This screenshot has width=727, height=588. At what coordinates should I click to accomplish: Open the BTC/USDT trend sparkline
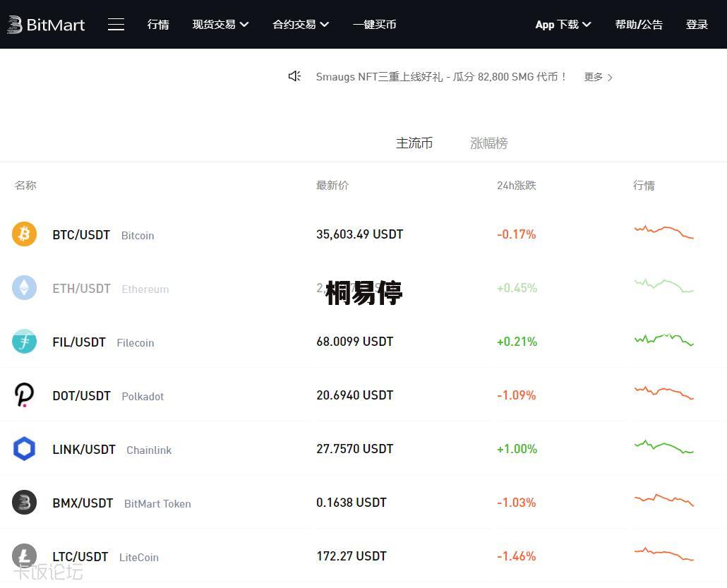663,232
